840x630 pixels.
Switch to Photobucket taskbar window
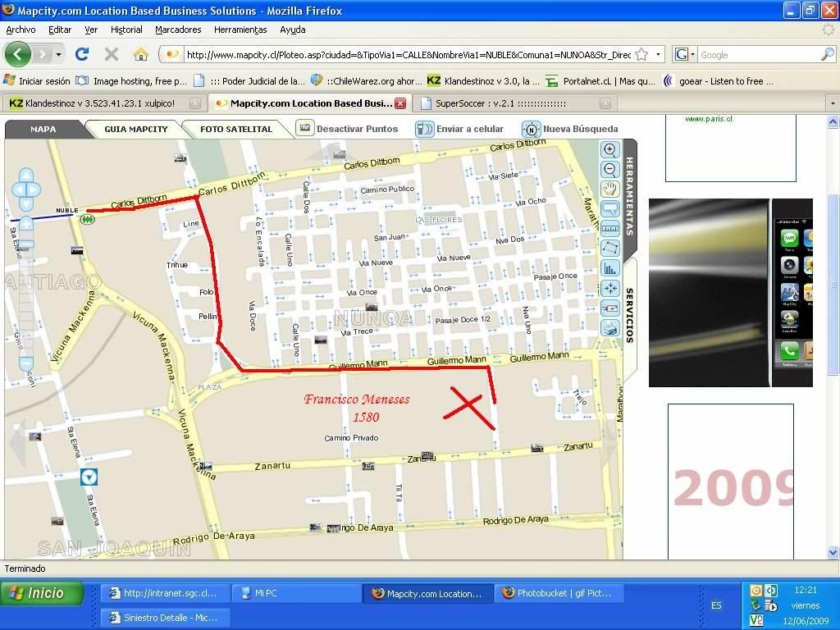(x=559, y=593)
